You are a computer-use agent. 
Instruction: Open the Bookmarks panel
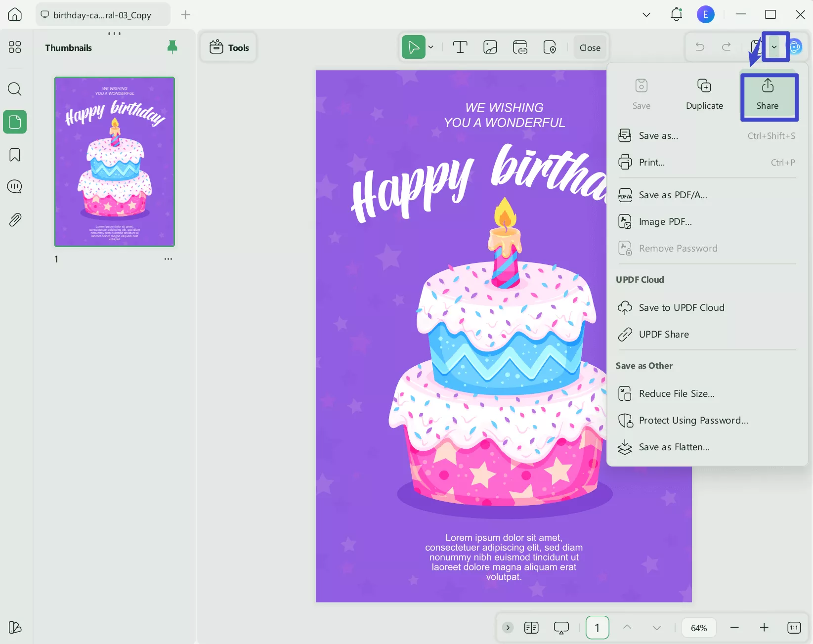coord(14,155)
